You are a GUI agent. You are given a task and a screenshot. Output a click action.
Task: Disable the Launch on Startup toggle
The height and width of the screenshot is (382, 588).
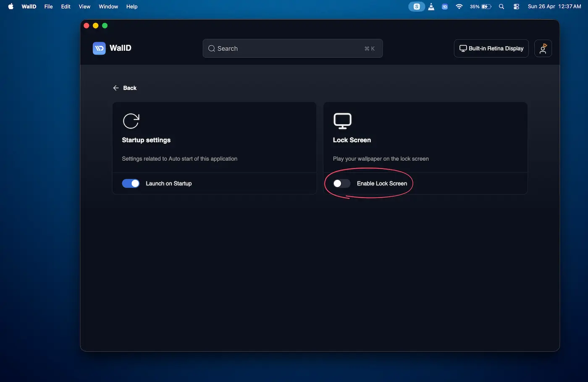coord(131,183)
